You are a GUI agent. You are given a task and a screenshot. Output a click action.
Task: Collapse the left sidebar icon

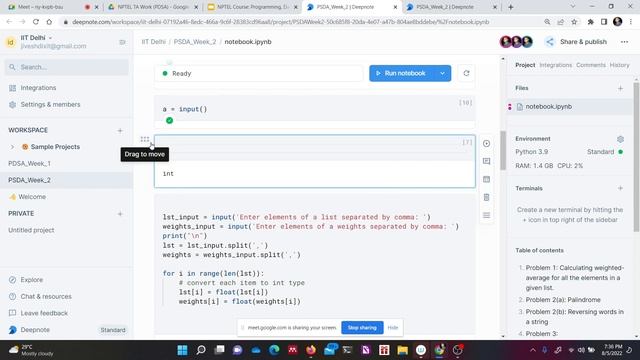(x=122, y=42)
